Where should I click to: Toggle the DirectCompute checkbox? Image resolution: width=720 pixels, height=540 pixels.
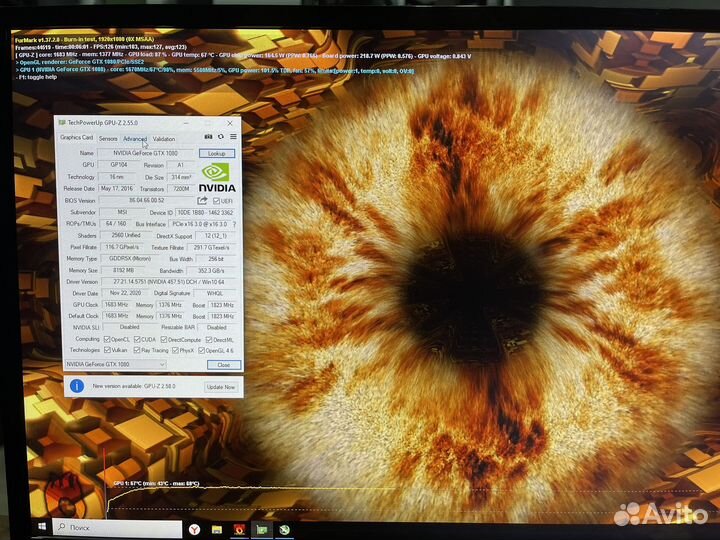164,340
